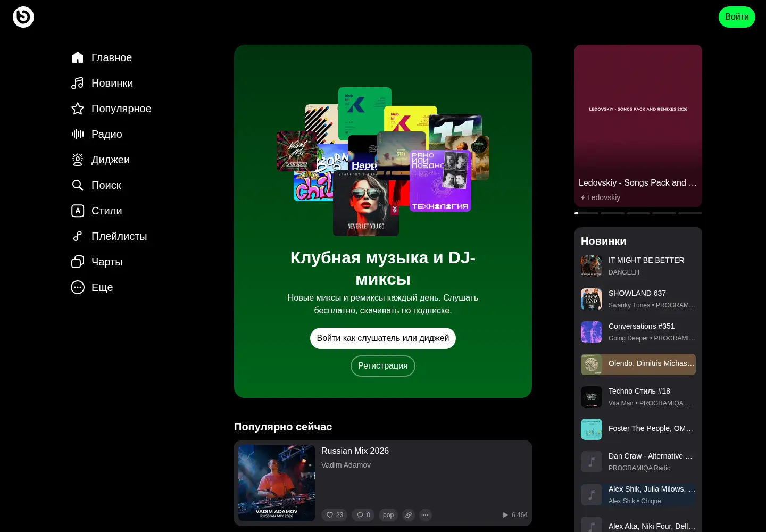Screen dimensions: 766x532
Task: Click Russian Mix 2026 cover thumbnail
Action: [277, 483]
